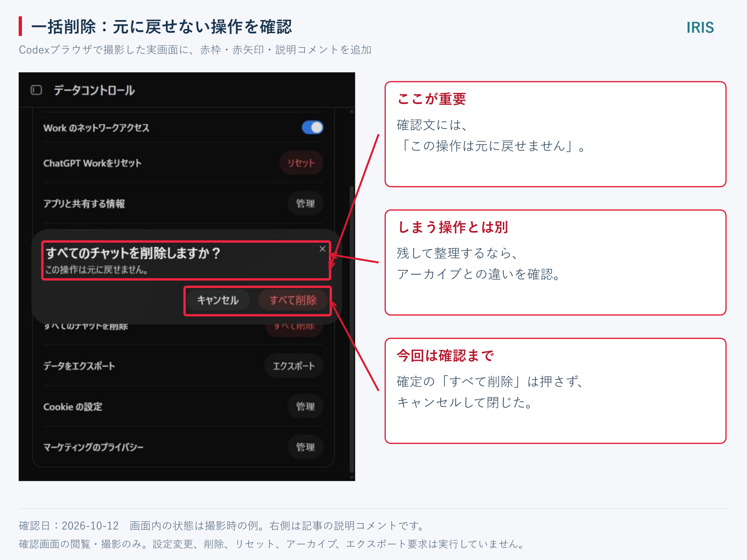
Task: Click the Work のネットワークアクセス label
Action: point(96,128)
